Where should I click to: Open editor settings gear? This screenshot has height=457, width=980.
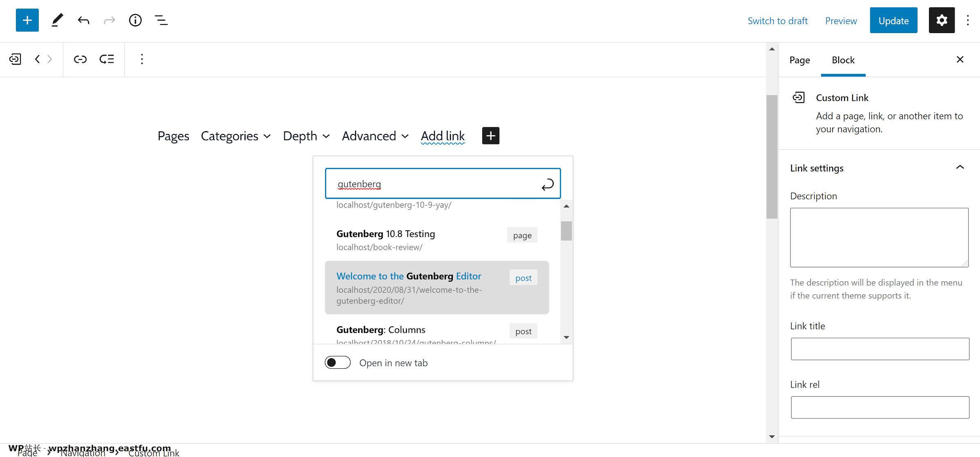tap(942, 20)
